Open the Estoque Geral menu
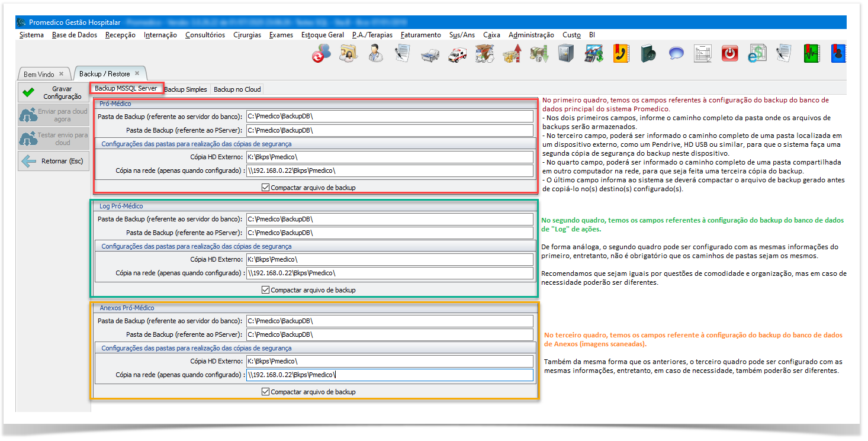The width and height of the screenshot is (868, 441). point(322,35)
